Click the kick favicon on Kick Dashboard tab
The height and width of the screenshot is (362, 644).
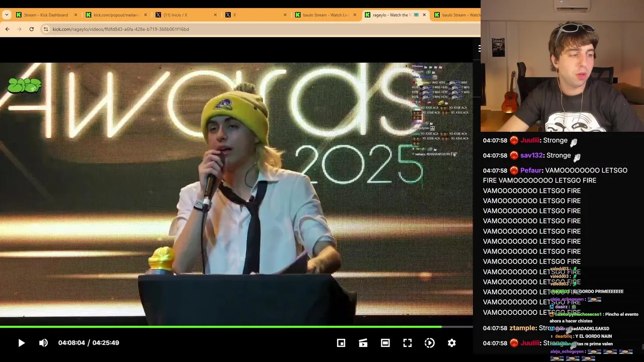(x=19, y=15)
